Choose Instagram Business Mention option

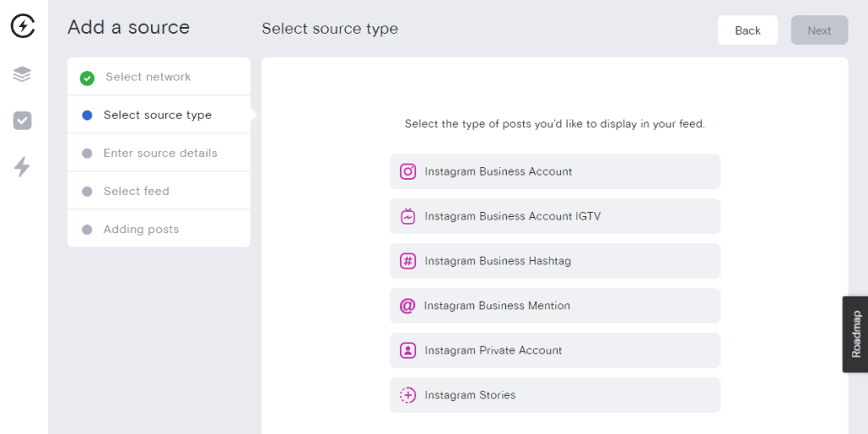(x=555, y=305)
